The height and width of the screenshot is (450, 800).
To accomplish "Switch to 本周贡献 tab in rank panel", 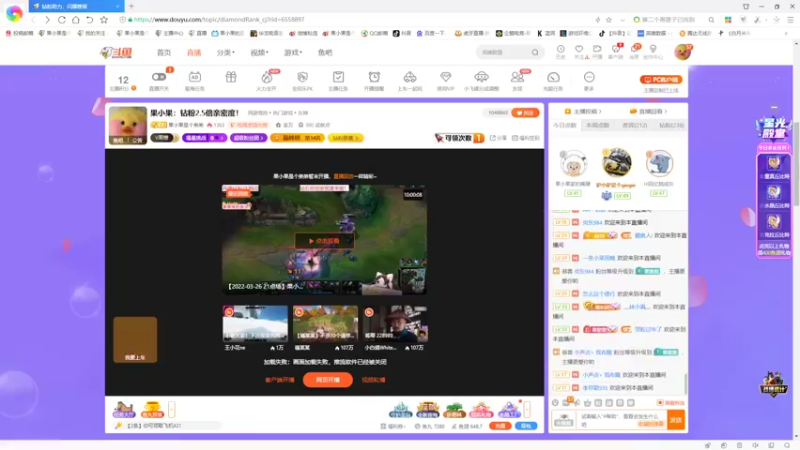I will 598,126.
